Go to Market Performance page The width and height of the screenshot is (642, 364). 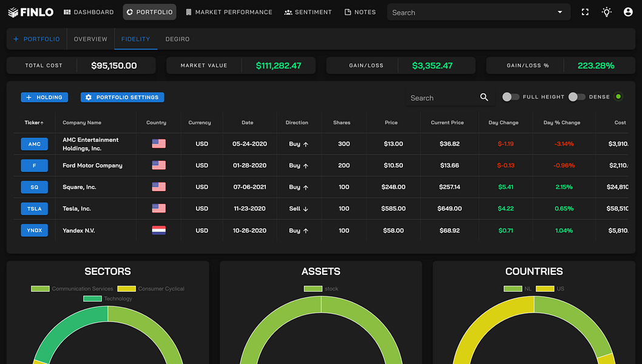click(229, 12)
